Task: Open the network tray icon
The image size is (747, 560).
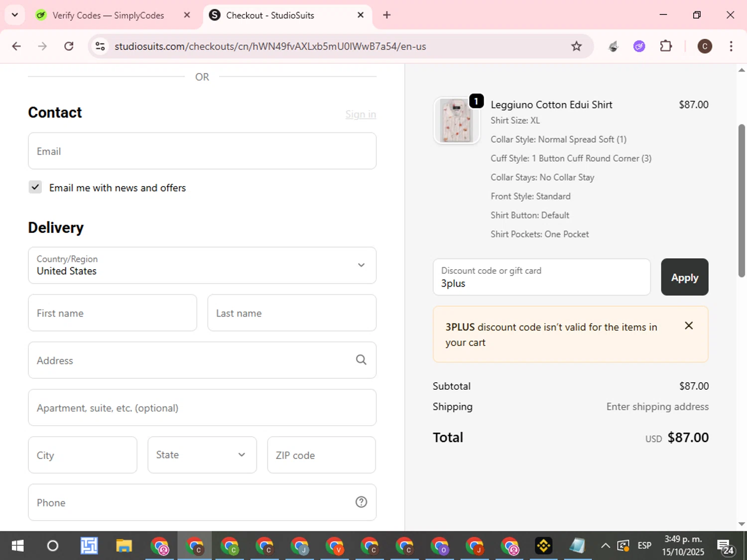Action: coord(623,546)
